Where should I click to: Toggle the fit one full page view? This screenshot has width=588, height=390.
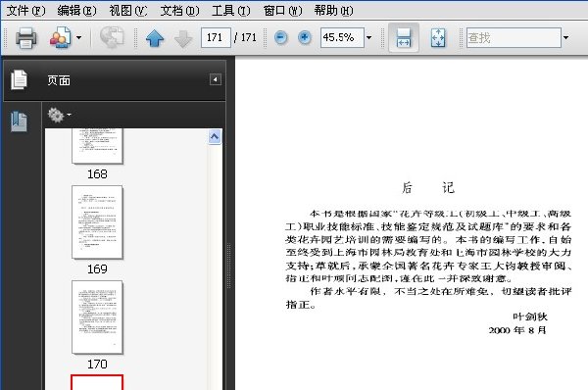click(x=438, y=38)
